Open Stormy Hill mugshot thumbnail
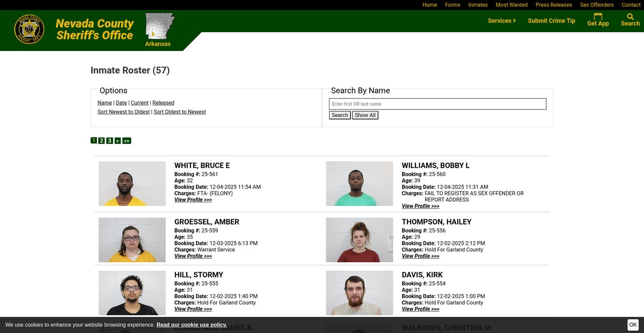 pyautogui.click(x=132, y=293)
